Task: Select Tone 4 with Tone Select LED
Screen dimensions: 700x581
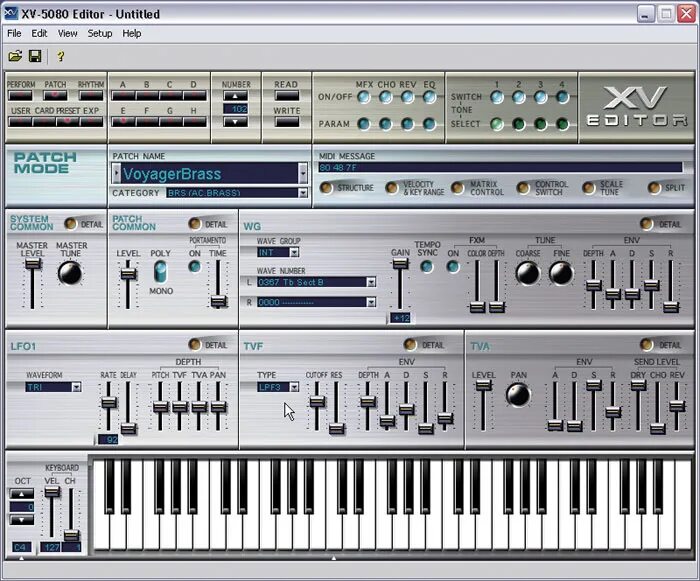Action: point(562,124)
